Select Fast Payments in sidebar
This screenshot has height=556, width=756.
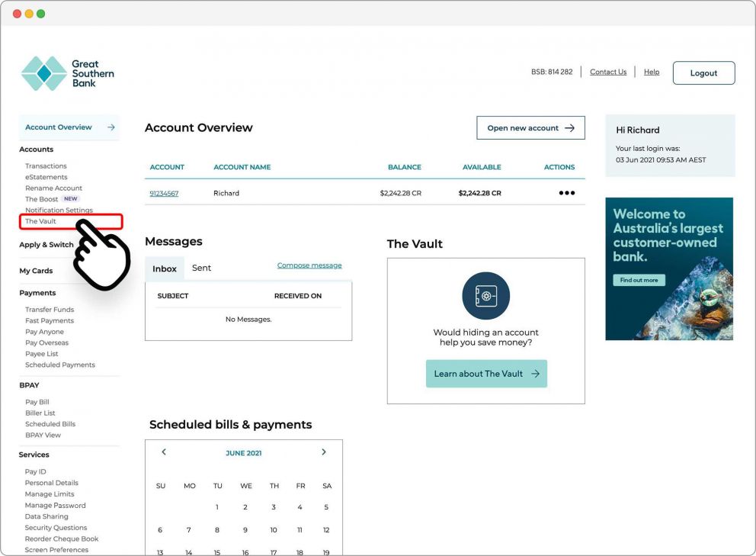pos(50,321)
